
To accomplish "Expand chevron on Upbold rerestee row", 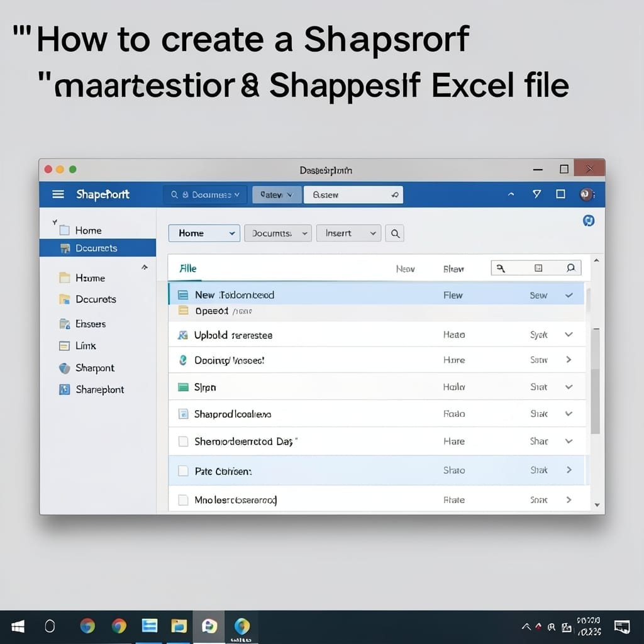I will pos(569,335).
